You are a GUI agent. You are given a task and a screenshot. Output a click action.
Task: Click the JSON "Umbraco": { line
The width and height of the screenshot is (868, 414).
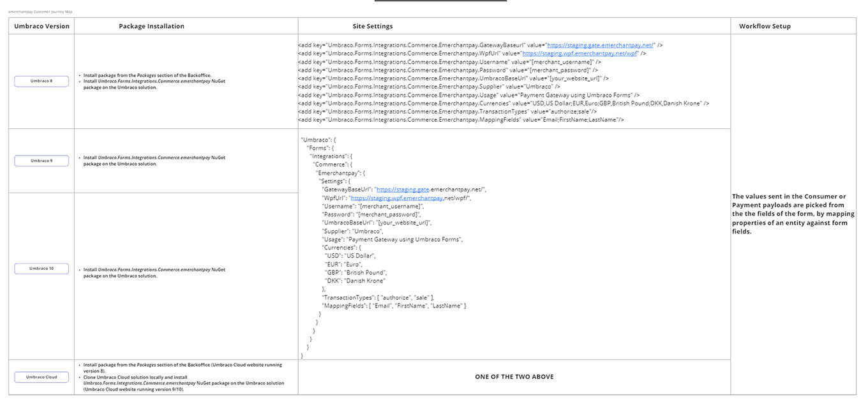tap(318, 140)
